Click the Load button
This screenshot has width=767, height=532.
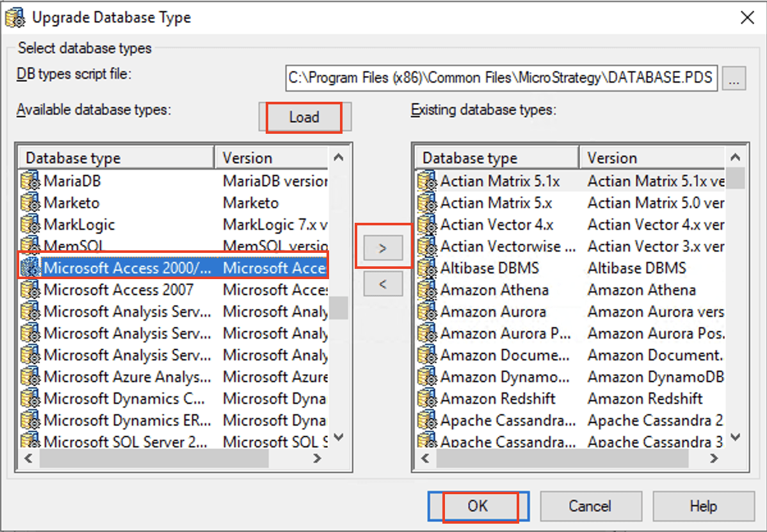[304, 117]
